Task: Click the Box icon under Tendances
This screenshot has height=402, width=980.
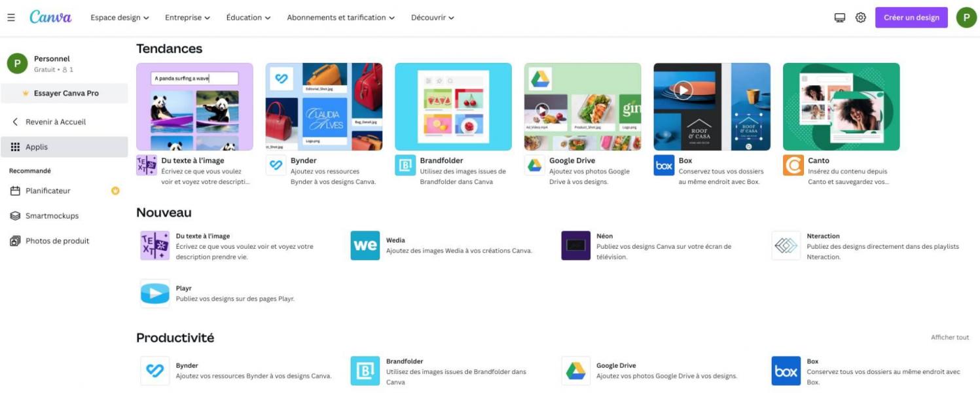Action: [664, 166]
